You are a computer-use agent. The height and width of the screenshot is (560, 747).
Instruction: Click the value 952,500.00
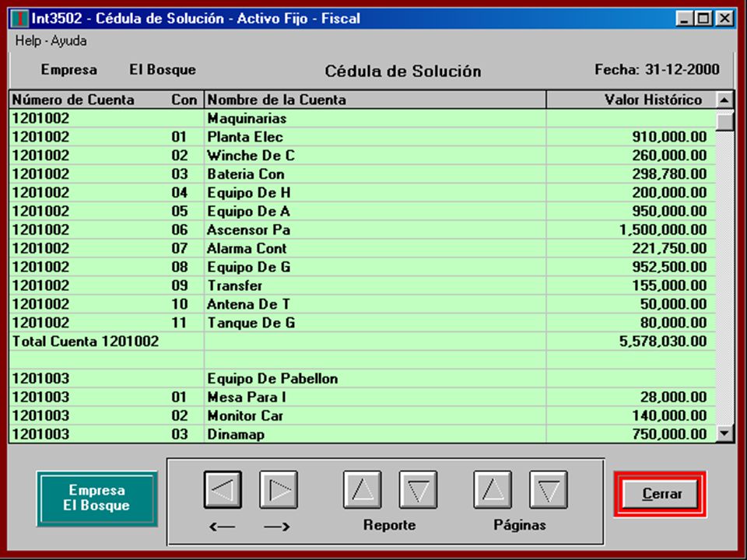click(x=669, y=267)
